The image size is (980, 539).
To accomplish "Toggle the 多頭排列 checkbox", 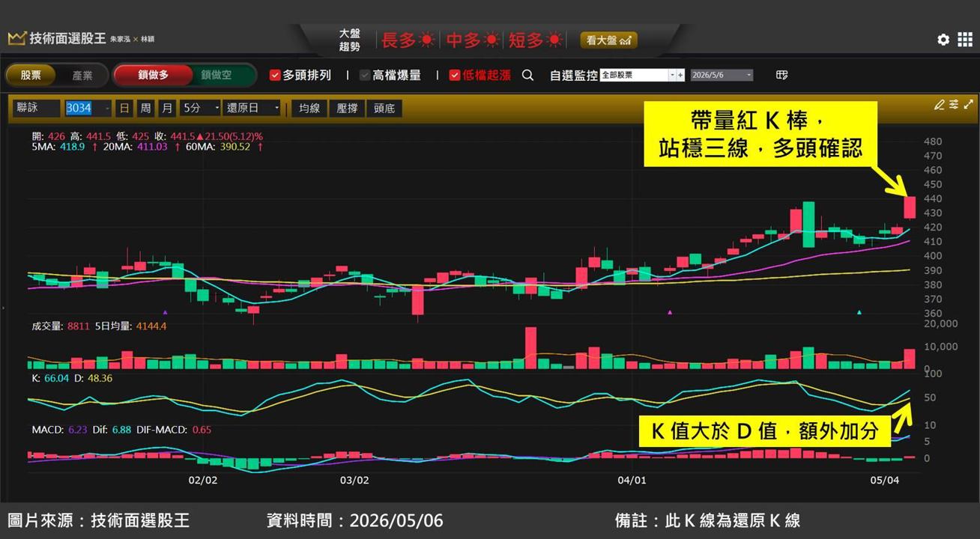I will 275,75.
